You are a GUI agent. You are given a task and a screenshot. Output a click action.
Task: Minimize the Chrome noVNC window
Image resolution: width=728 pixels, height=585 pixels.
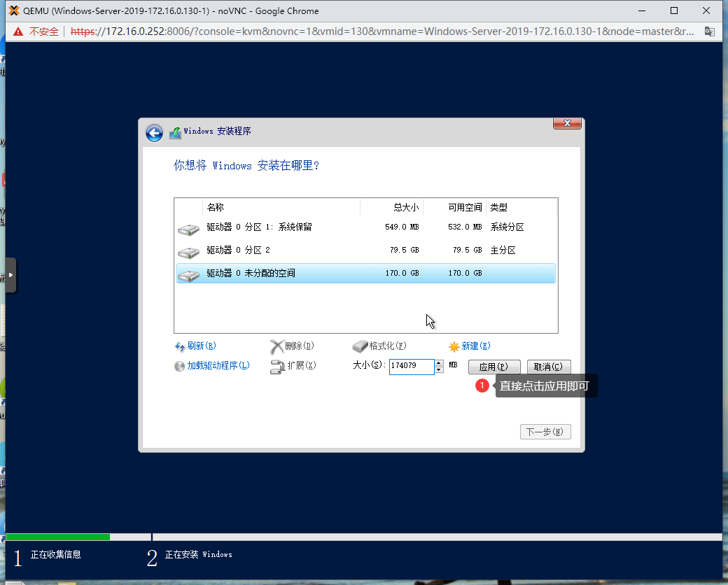642,10
